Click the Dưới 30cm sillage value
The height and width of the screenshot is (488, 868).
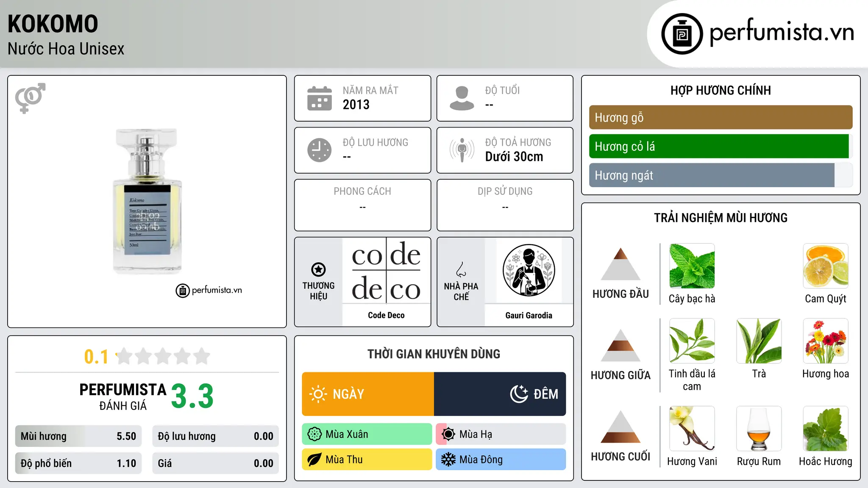[x=514, y=157]
